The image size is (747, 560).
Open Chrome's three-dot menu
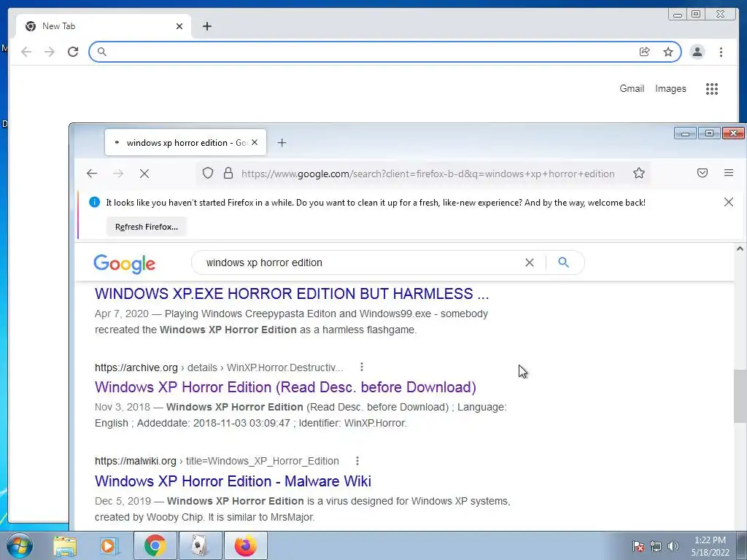point(721,52)
